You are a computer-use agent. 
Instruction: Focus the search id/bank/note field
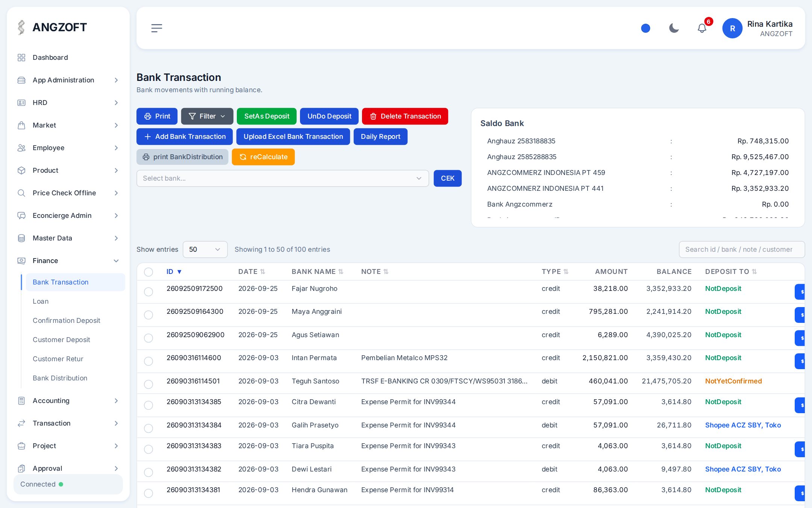(741, 249)
